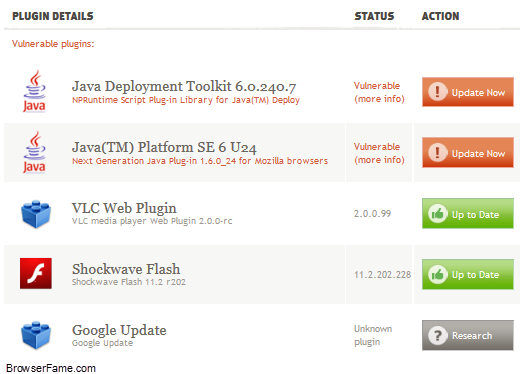This screenshot has height=374, width=520.
Task: Click the 2.0.0.99 version status
Action: [372, 214]
